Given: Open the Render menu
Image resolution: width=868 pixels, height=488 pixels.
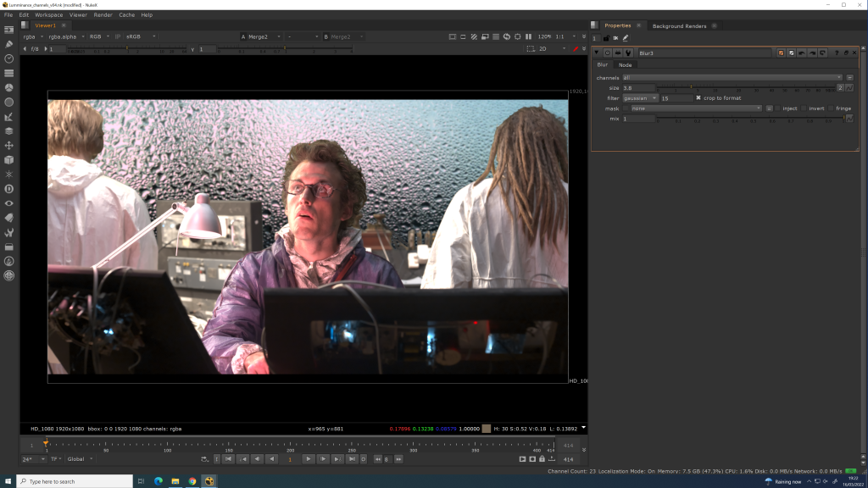Looking at the screenshot, I should pos(103,15).
